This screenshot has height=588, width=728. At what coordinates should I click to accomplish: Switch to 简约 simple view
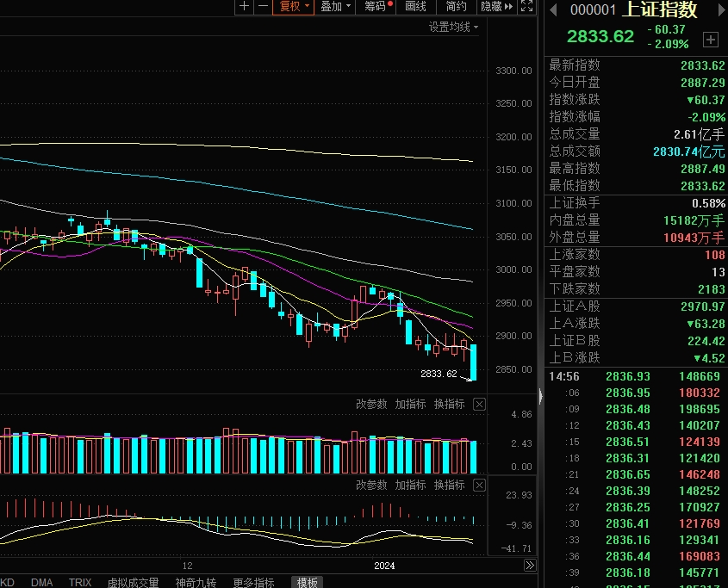pyautogui.click(x=456, y=7)
